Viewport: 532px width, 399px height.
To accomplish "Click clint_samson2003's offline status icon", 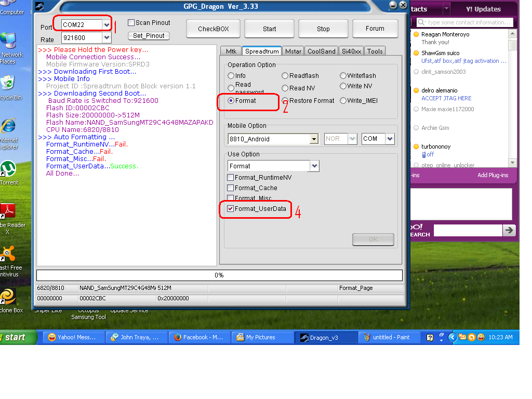I will click(416, 72).
